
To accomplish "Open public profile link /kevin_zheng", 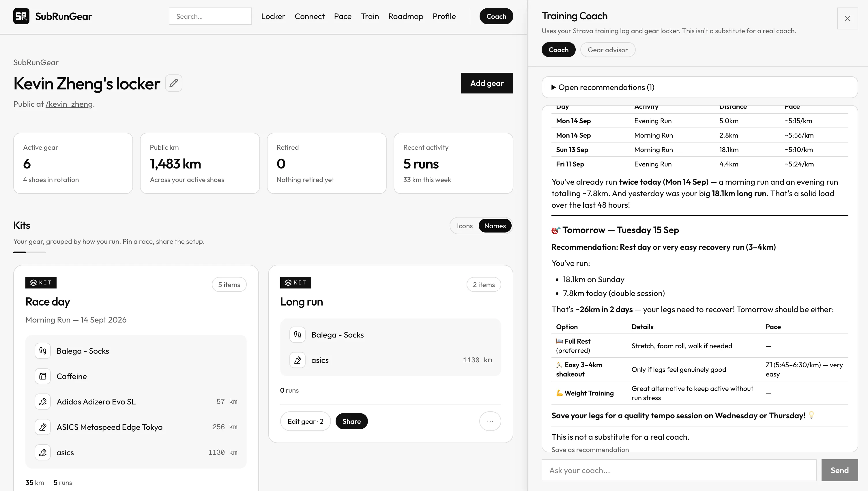I will pyautogui.click(x=69, y=104).
